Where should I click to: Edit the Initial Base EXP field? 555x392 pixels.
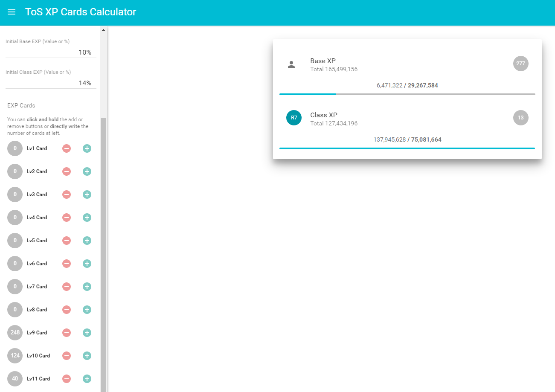(50, 52)
